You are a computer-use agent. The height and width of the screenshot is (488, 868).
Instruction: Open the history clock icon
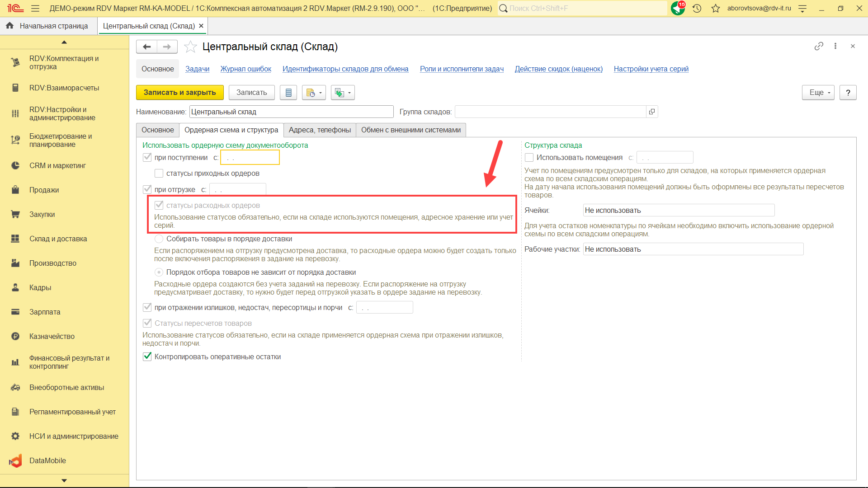(x=697, y=8)
